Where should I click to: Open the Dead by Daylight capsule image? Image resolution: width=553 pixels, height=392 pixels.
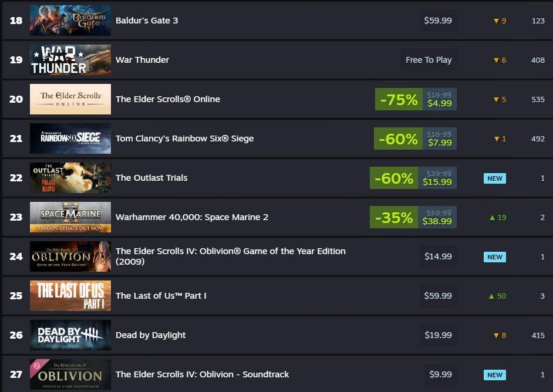(70, 335)
